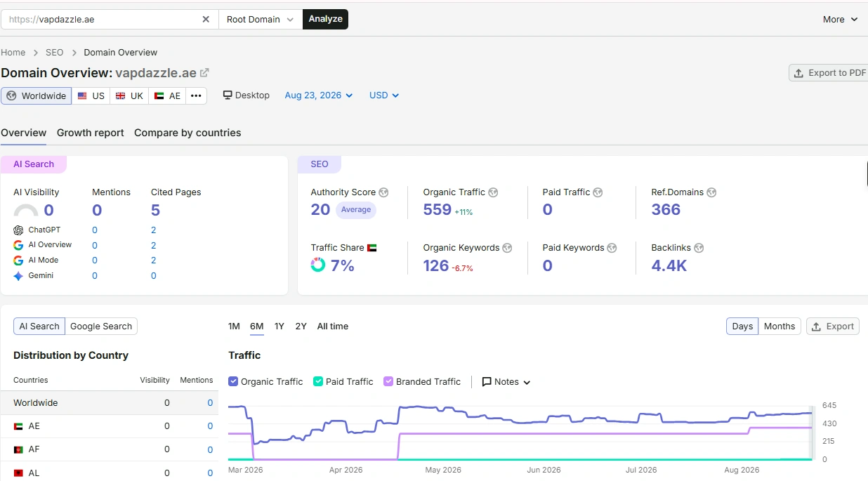868x481 pixels.
Task: Select Days chart granularity
Action: pyautogui.click(x=742, y=326)
